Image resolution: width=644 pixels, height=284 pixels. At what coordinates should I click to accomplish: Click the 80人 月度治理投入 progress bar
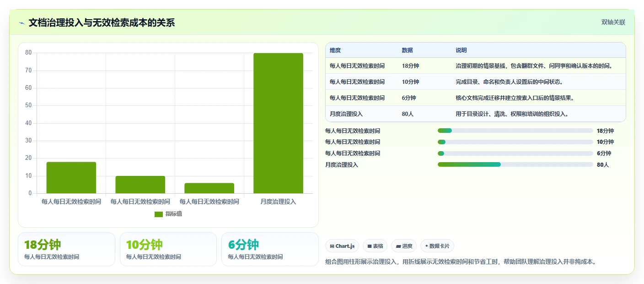[x=515, y=164]
